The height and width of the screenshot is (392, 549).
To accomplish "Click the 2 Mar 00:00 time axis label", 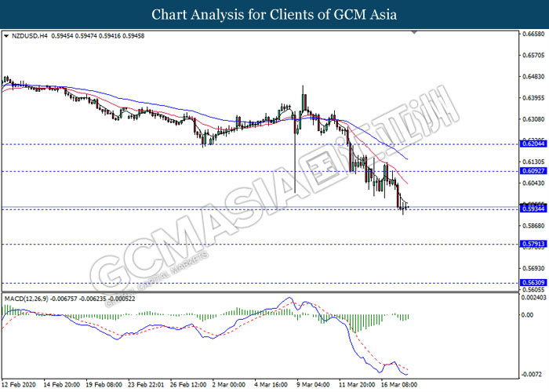I will (229, 385).
